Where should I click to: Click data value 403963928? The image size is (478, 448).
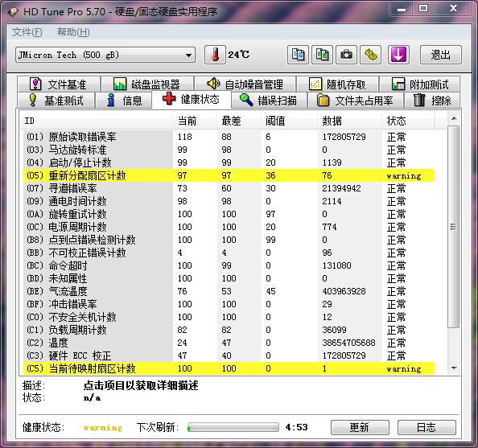(344, 291)
